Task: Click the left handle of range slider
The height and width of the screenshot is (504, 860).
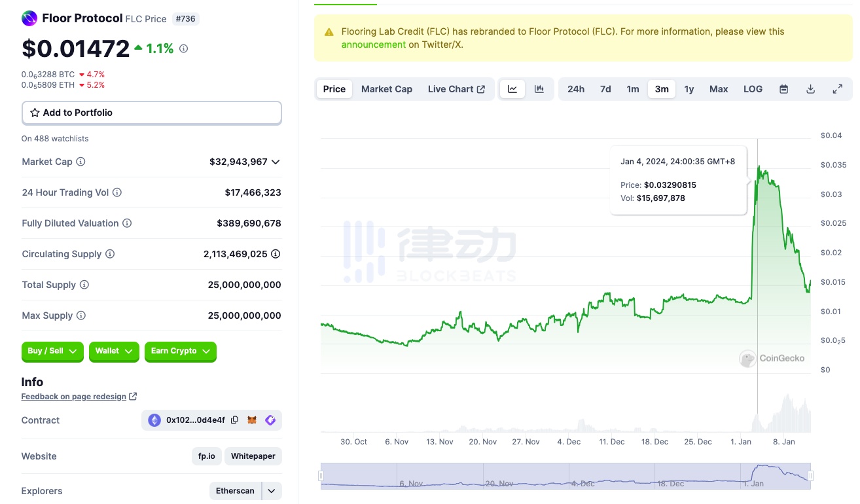Action: 321,476
